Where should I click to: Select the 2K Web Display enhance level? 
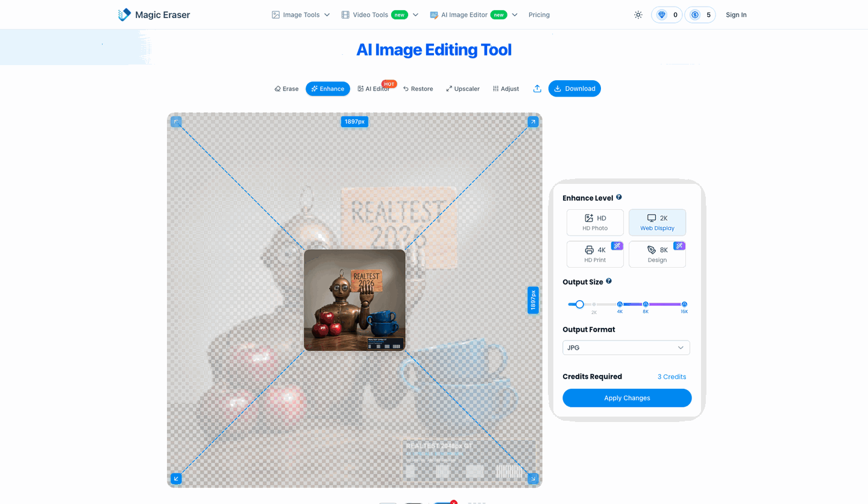click(x=657, y=222)
